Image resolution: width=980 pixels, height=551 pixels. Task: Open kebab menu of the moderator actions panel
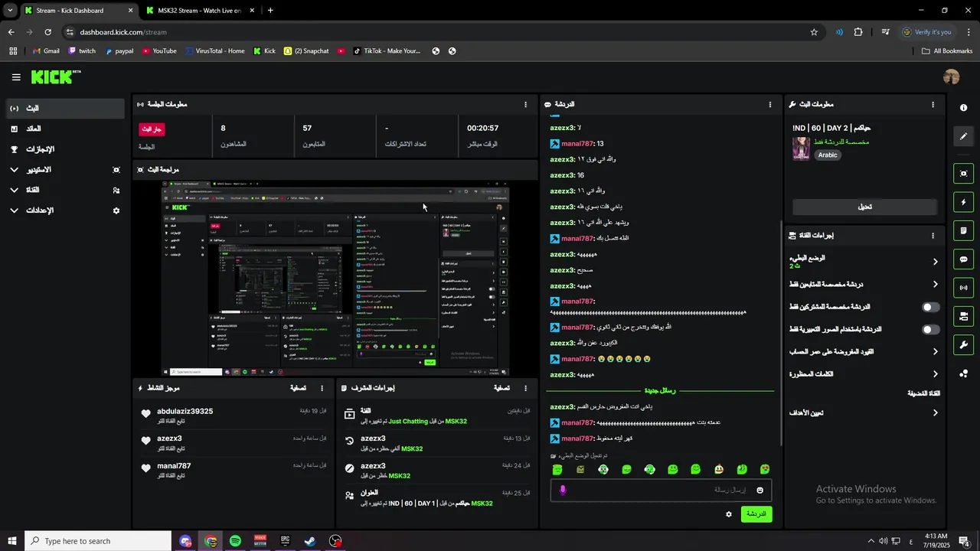point(525,388)
